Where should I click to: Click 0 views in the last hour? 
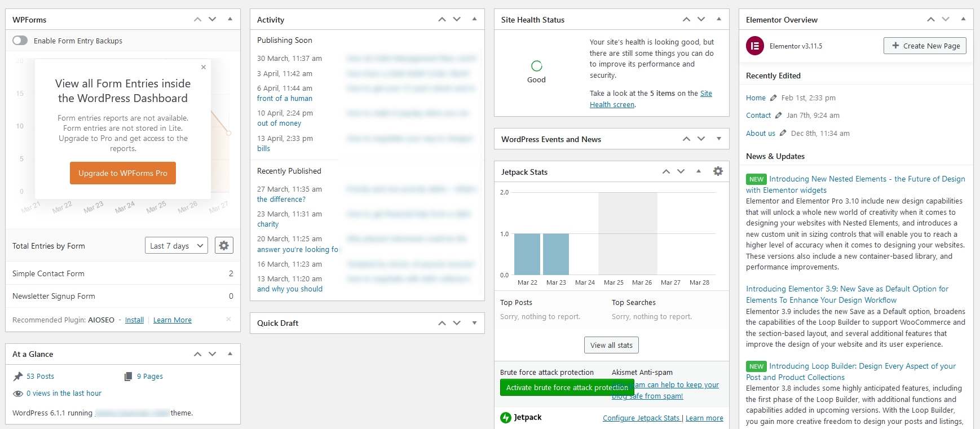point(64,393)
